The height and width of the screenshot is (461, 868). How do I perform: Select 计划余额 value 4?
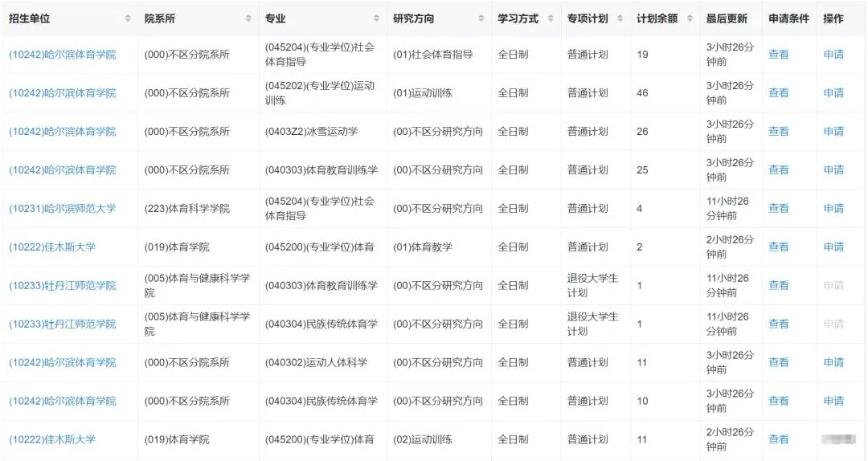640,209
